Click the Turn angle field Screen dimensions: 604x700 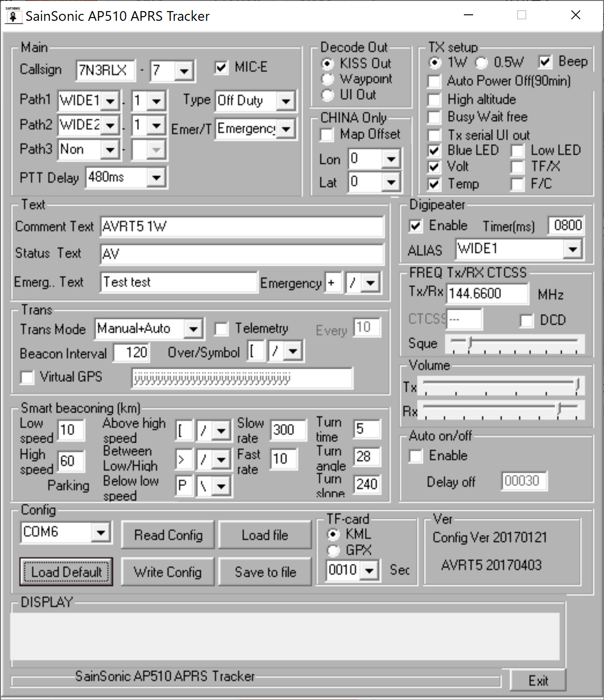coord(367,457)
